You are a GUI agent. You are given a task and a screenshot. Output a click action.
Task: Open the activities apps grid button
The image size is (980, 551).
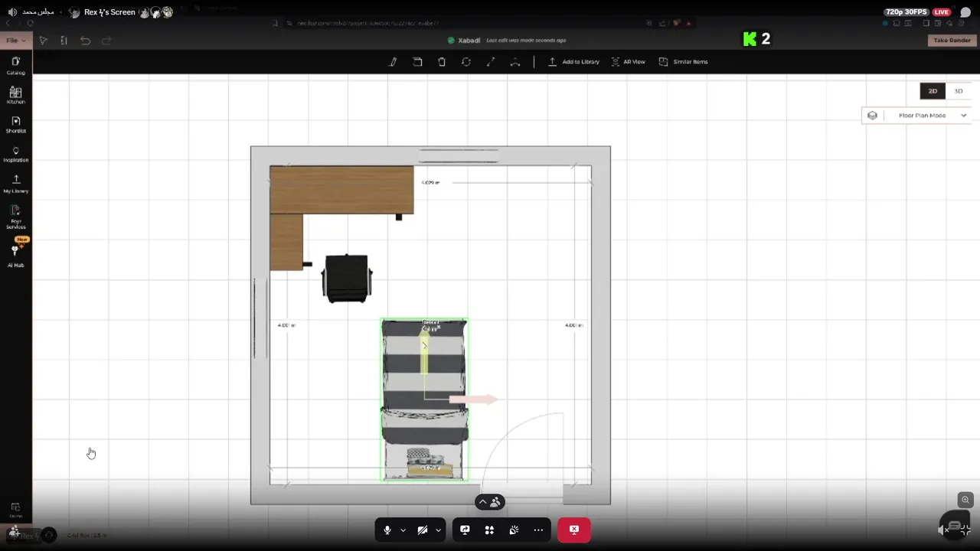[489, 530]
